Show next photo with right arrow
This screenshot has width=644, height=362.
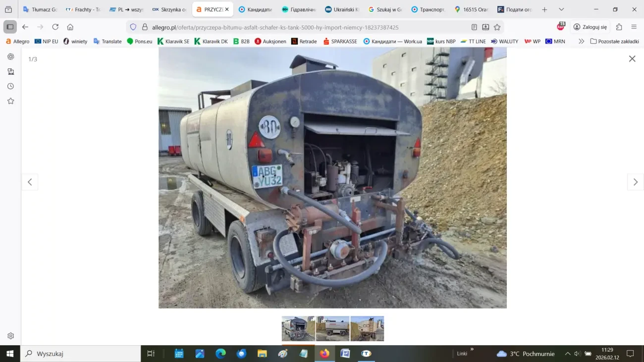(635, 182)
